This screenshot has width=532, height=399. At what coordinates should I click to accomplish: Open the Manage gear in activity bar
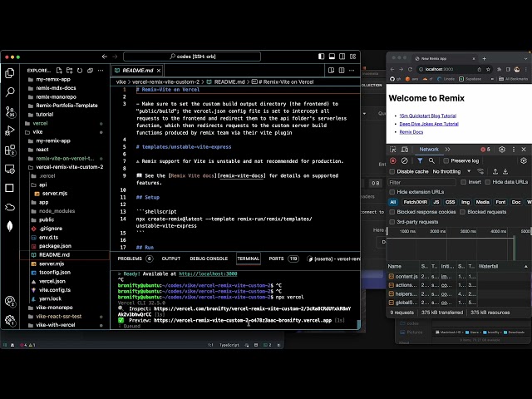tap(10, 320)
